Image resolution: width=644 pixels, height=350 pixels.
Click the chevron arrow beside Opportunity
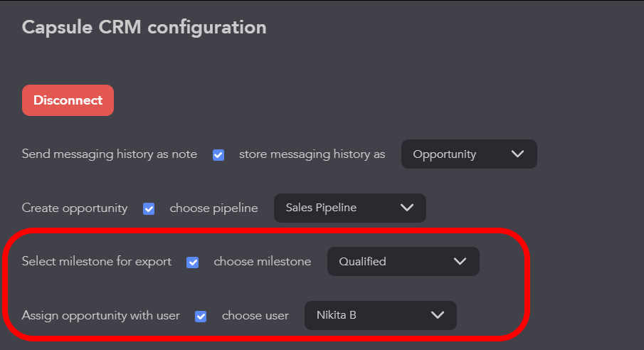[517, 154]
